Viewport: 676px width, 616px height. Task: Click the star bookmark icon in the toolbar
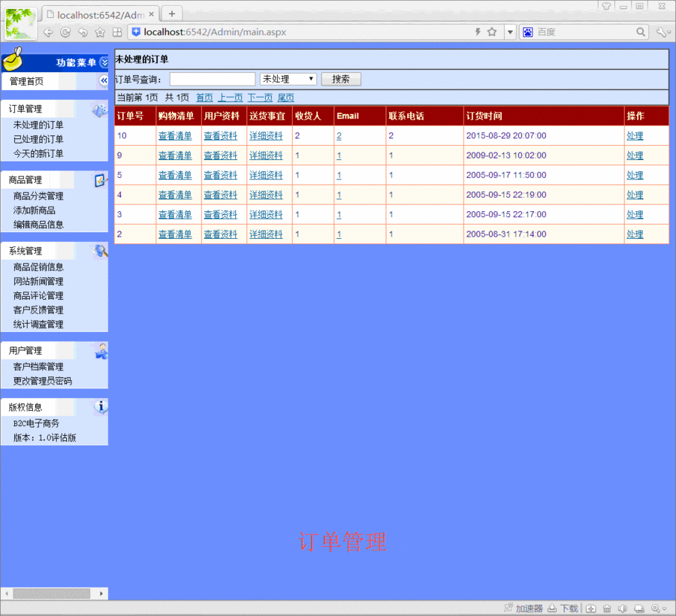click(x=101, y=32)
